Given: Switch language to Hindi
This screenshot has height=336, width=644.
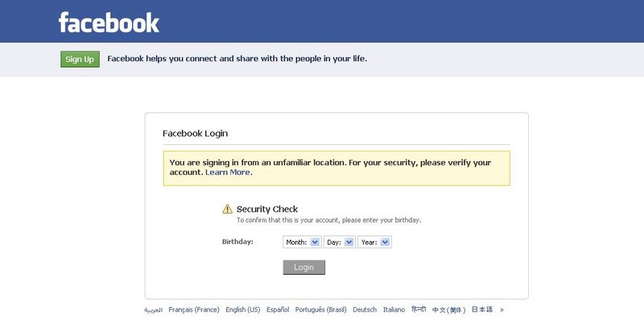Looking at the screenshot, I should 419,309.
